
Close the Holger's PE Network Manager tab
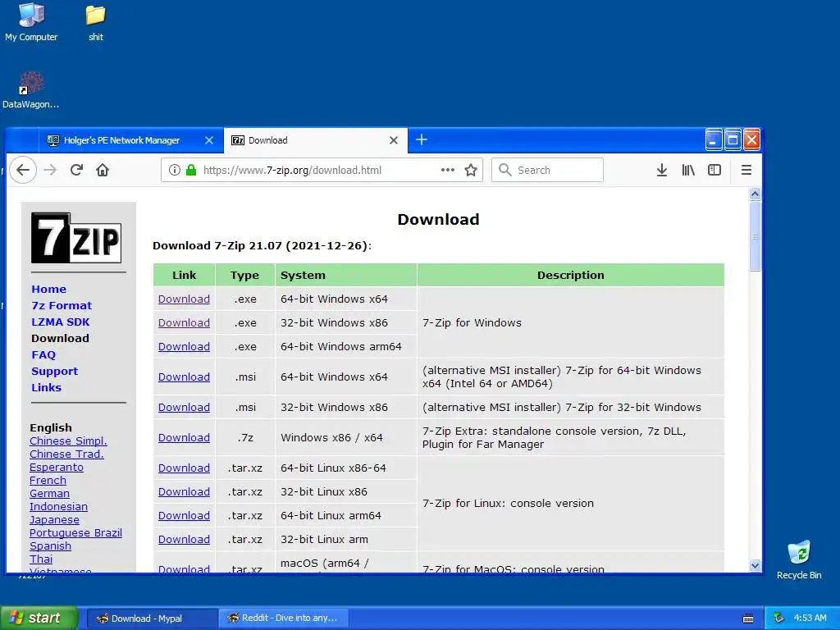coord(209,140)
